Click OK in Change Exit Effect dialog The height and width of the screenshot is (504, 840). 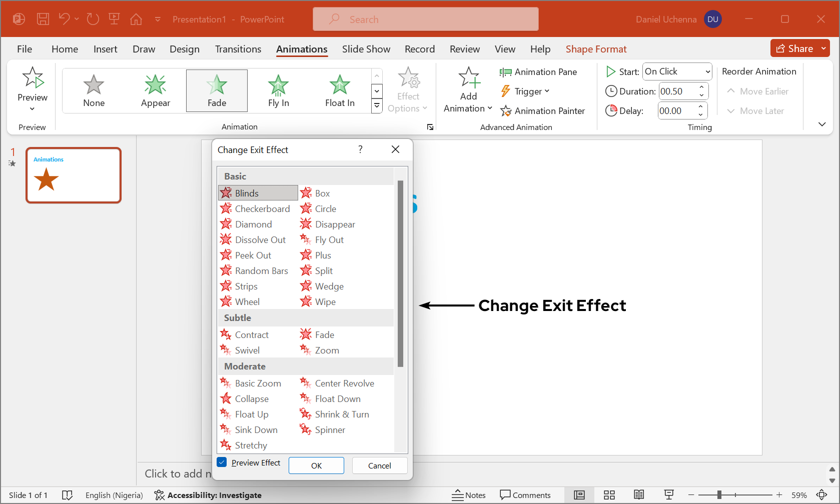(x=316, y=465)
